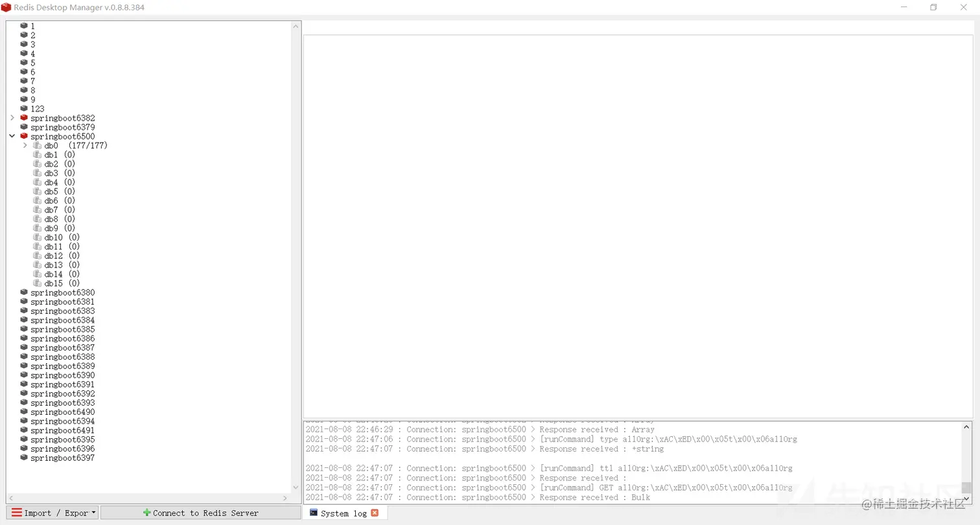Select the springboot6391 connection

(x=62, y=384)
